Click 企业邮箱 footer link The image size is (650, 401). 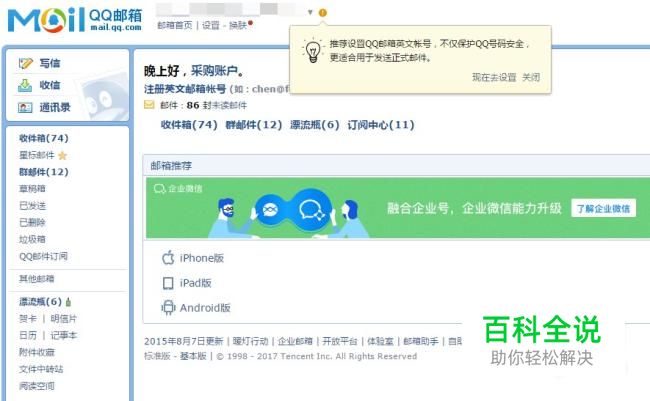click(295, 341)
